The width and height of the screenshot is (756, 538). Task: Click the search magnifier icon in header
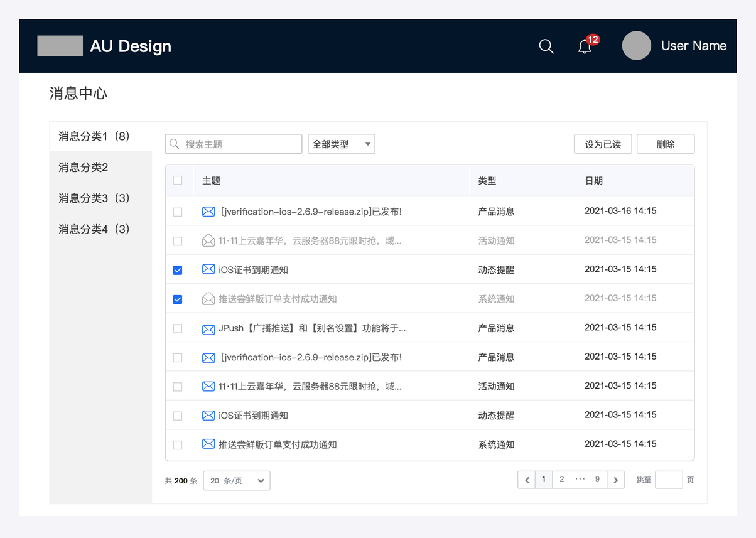546,46
